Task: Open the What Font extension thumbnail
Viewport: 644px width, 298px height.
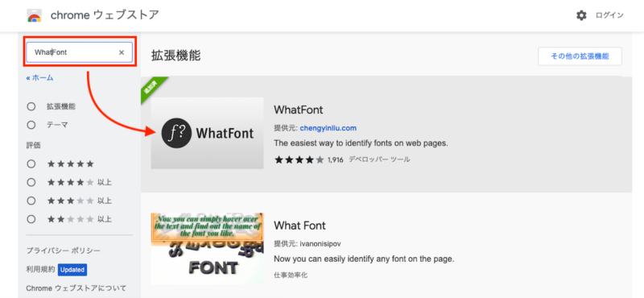Action: (207, 249)
